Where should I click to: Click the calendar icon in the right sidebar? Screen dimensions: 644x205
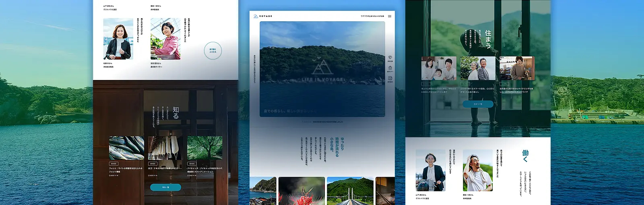[390, 68]
